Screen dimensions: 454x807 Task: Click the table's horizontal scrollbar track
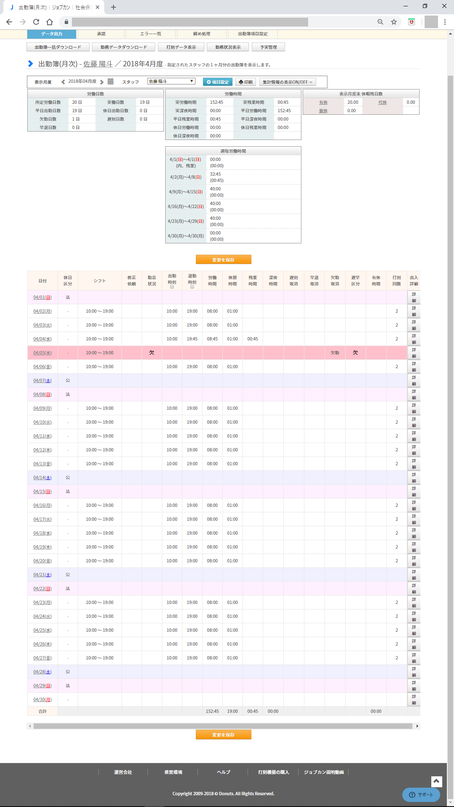pos(223,726)
